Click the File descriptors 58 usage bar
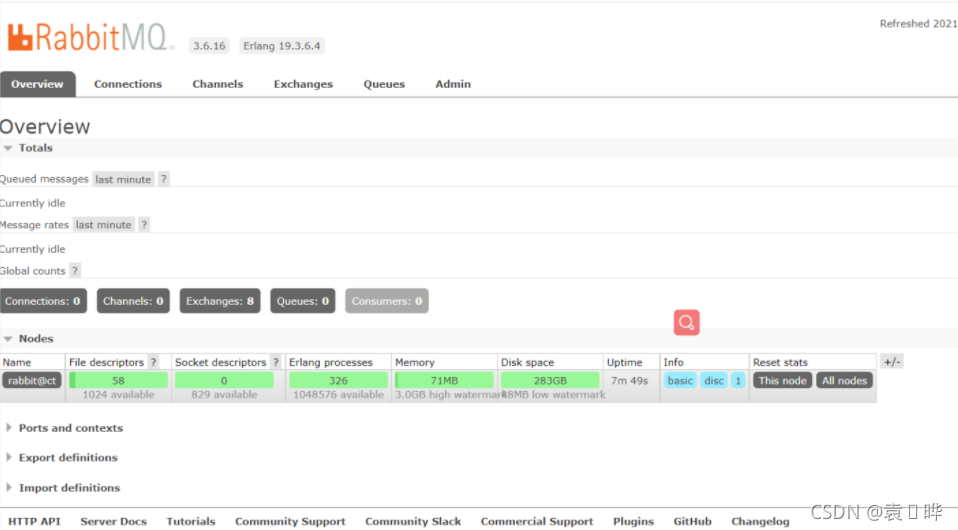Screen dimensions: 958x530 point(119,380)
